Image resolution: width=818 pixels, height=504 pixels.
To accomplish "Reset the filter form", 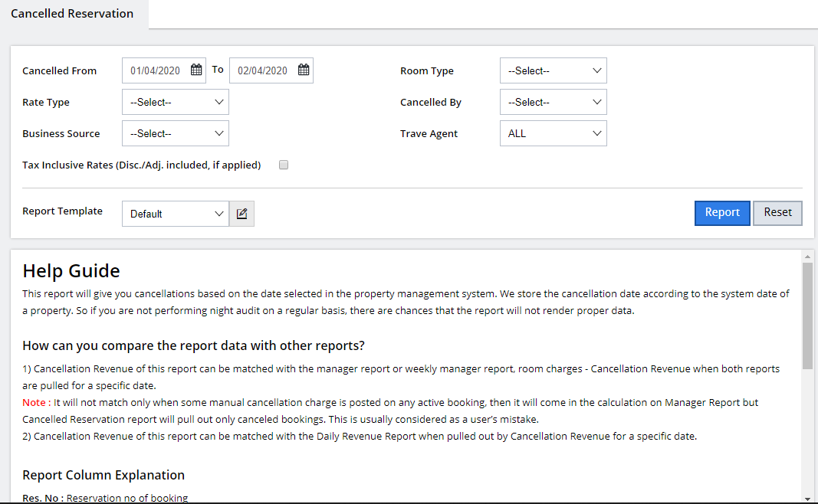I will 777,213.
